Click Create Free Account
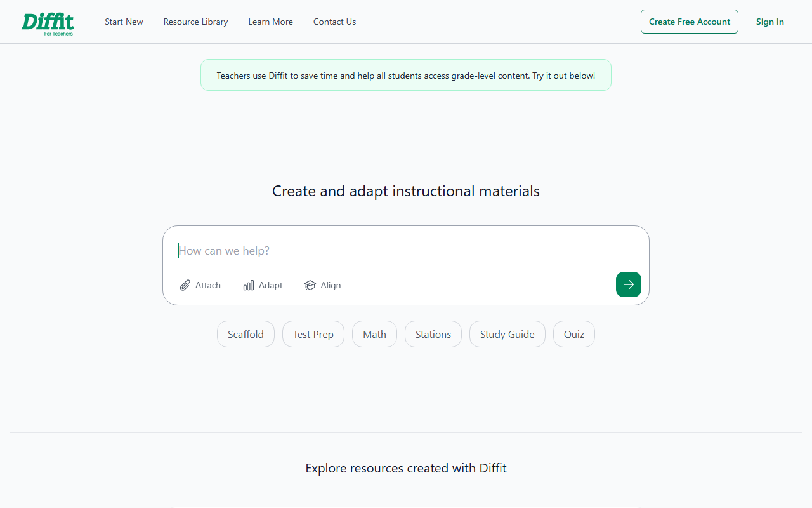 pos(689,22)
